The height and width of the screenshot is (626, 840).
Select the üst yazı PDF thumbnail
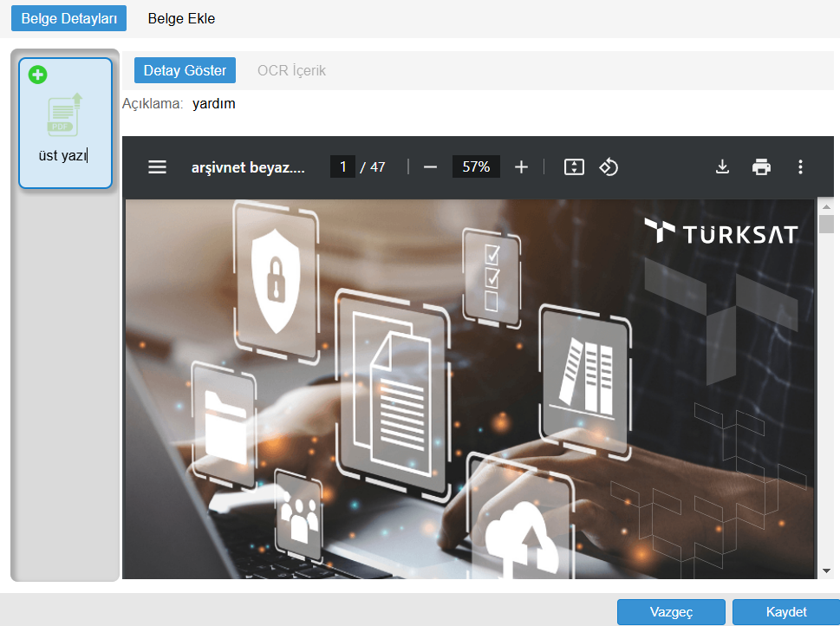pyautogui.click(x=66, y=117)
